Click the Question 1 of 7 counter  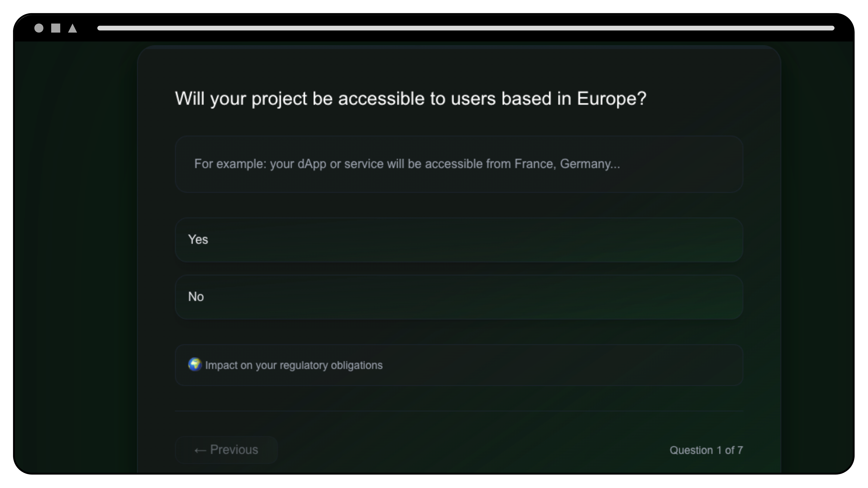coord(706,450)
